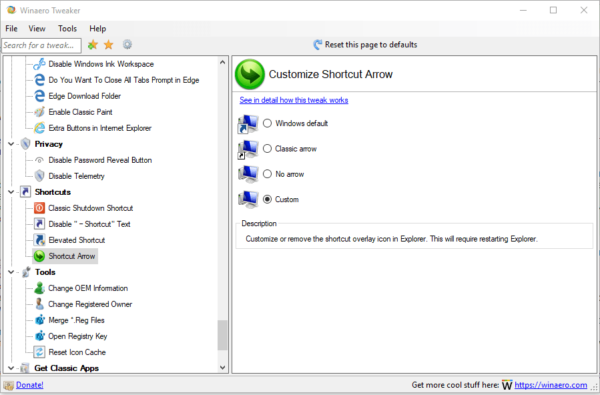The image size is (600, 395).
Task: Open settings with the gear toolbar icon
Action: (127, 44)
